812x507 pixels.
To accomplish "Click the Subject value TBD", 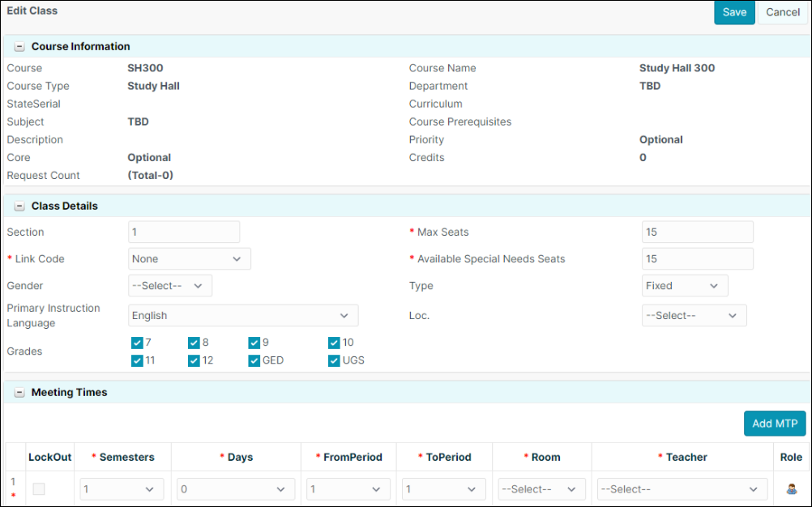I will (138, 121).
